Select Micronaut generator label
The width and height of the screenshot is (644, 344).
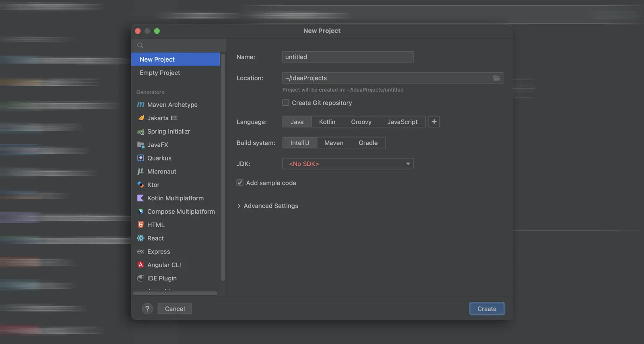click(162, 171)
